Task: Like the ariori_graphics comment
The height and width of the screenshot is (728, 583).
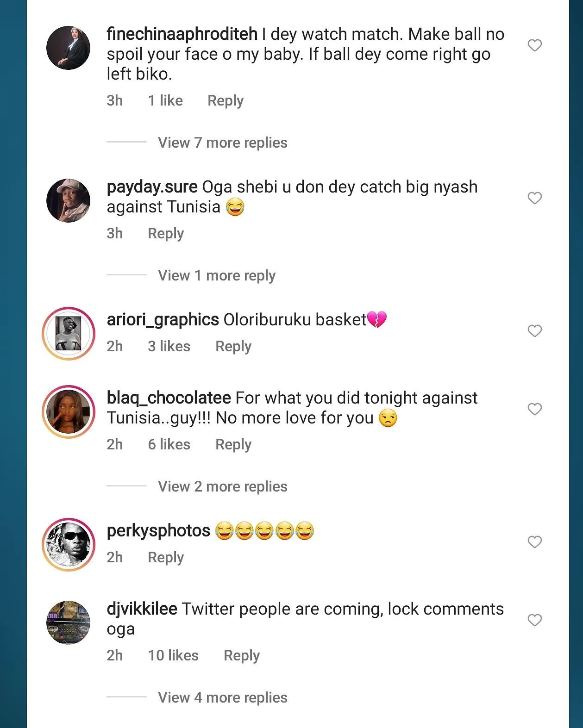Action: (535, 331)
